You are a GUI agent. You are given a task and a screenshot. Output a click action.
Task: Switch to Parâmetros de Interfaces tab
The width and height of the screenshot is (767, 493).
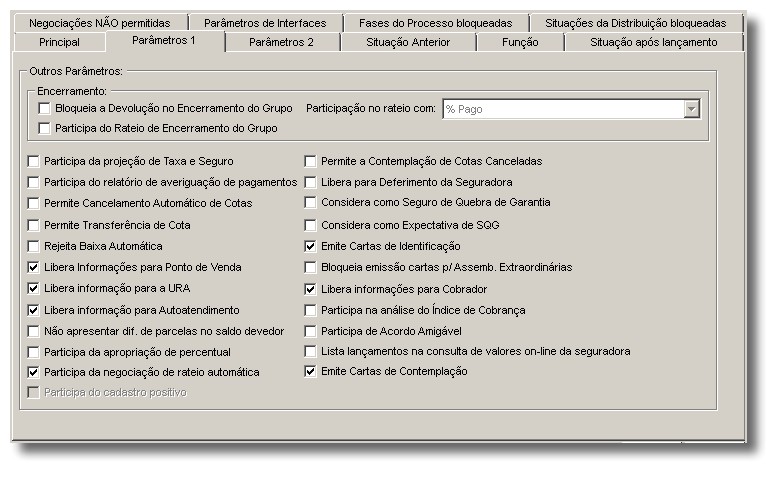265,23
